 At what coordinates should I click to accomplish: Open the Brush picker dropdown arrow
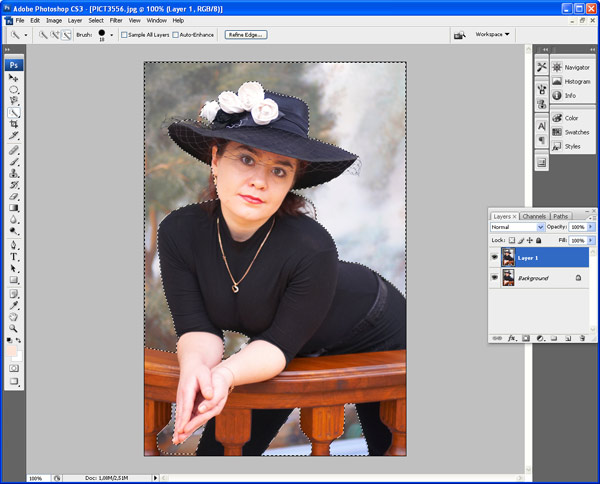111,34
